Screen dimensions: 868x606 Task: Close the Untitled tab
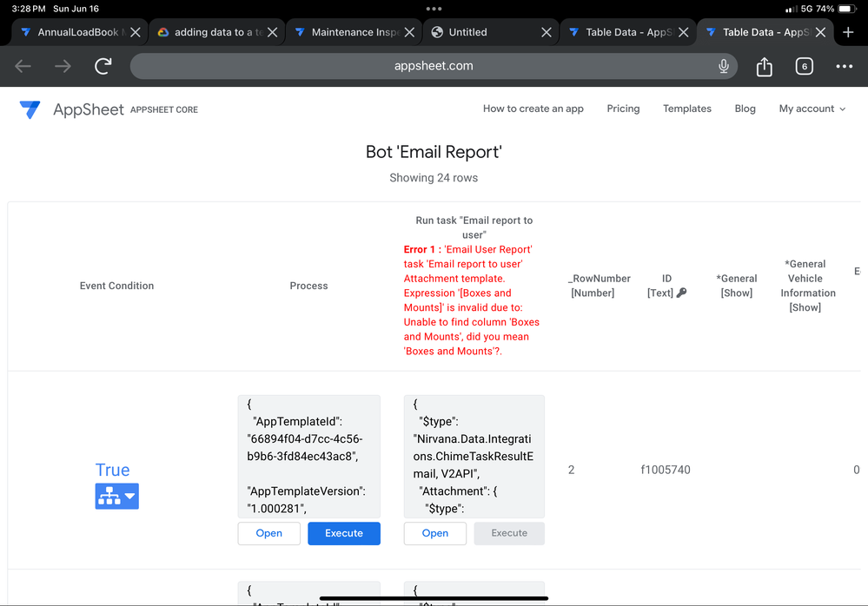coord(547,32)
